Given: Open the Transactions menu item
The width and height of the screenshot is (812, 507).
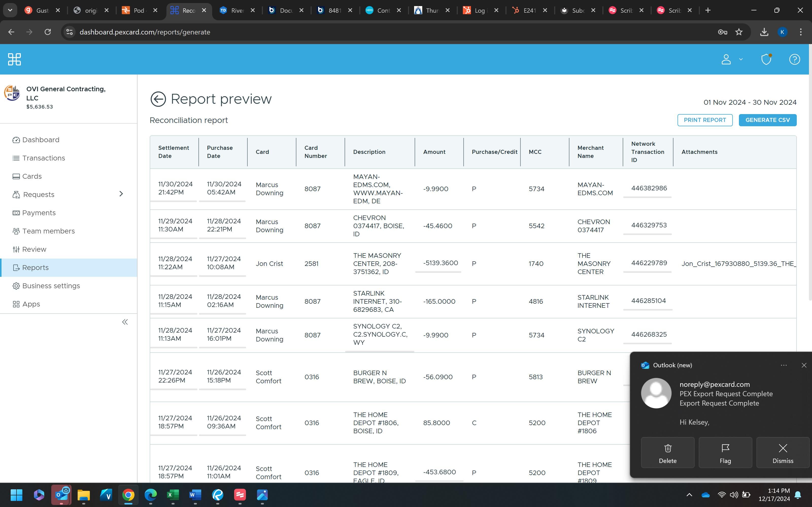Looking at the screenshot, I should point(44,158).
